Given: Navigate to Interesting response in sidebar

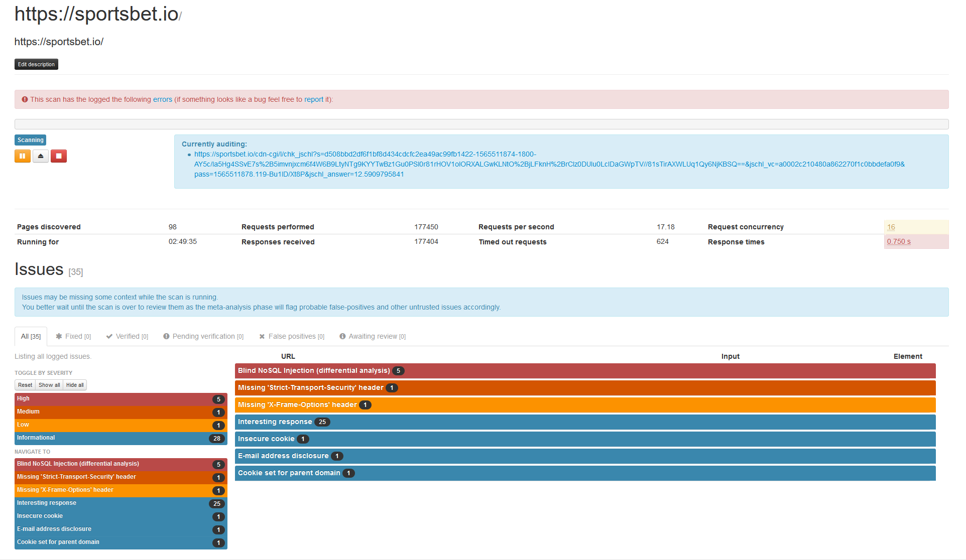Looking at the screenshot, I should click(x=121, y=504).
